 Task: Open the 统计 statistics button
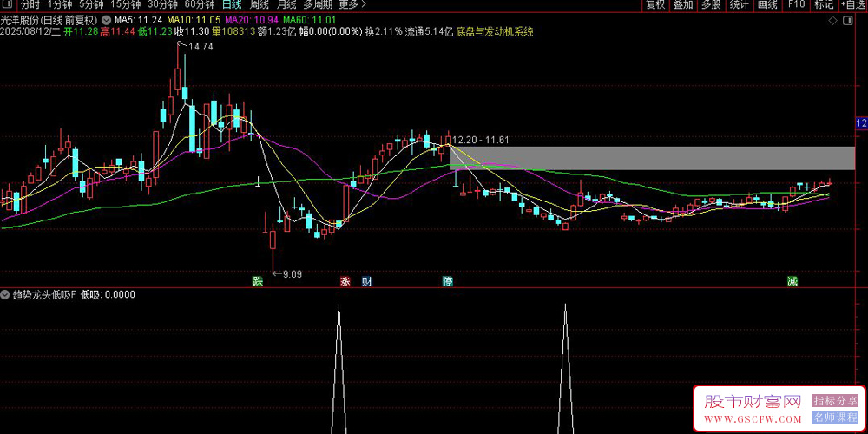click(739, 5)
